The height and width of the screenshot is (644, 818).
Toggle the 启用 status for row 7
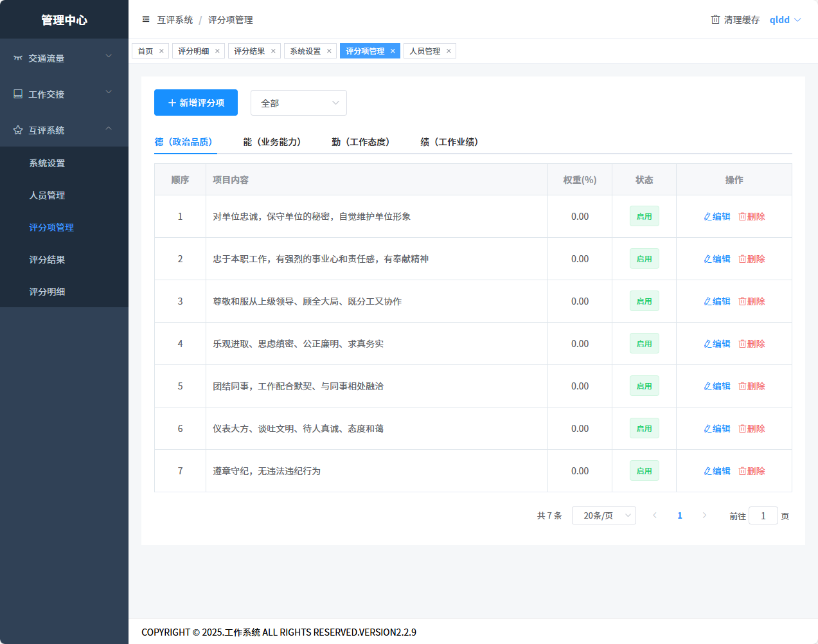644,471
